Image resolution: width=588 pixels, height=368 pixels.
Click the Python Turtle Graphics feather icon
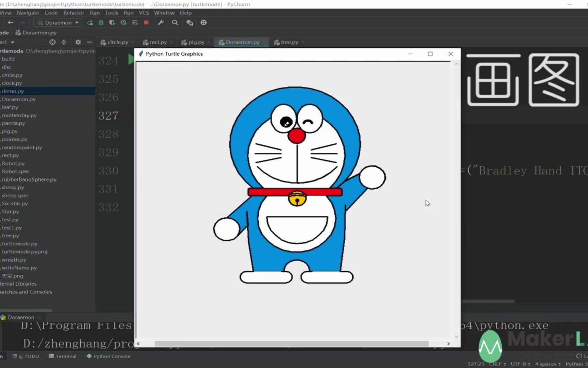[x=141, y=54]
